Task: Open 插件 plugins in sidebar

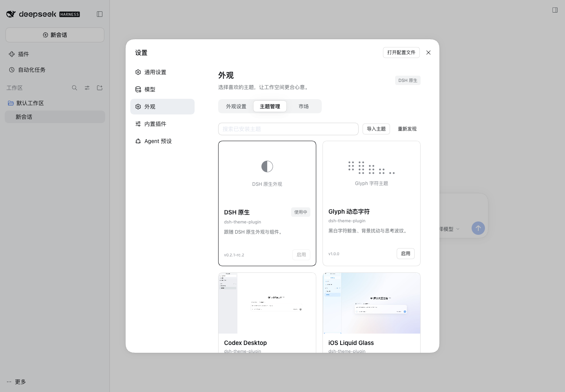Action: click(x=55, y=54)
